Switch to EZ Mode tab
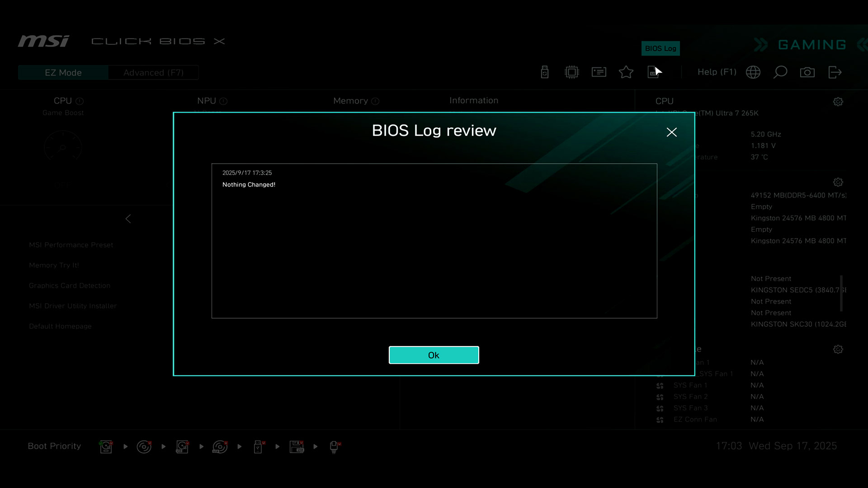Image resolution: width=868 pixels, height=488 pixels. (63, 73)
